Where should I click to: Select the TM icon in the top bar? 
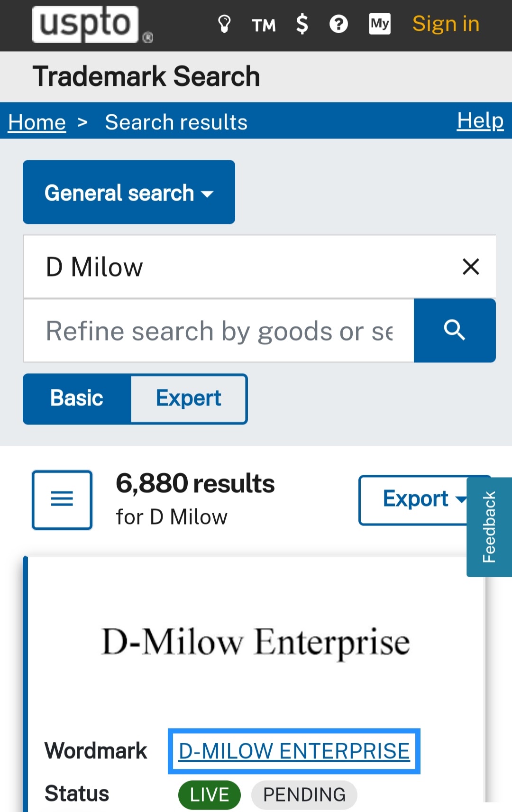click(264, 25)
